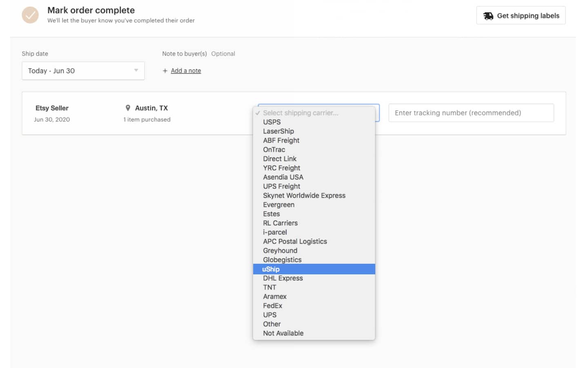The width and height of the screenshot is (588, 368).
Task: Select Not Available at the list bottom
Action: [x=283, y=333]
